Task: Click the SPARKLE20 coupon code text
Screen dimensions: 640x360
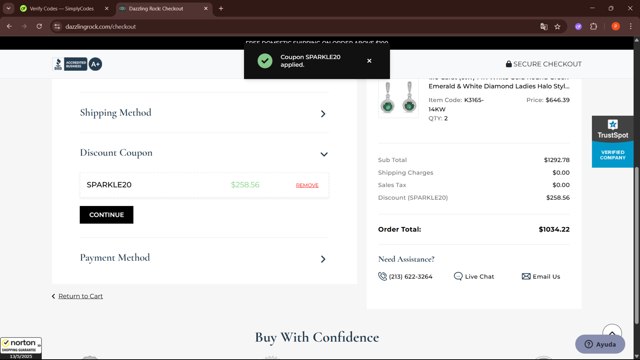Action: tap(109, 184)
